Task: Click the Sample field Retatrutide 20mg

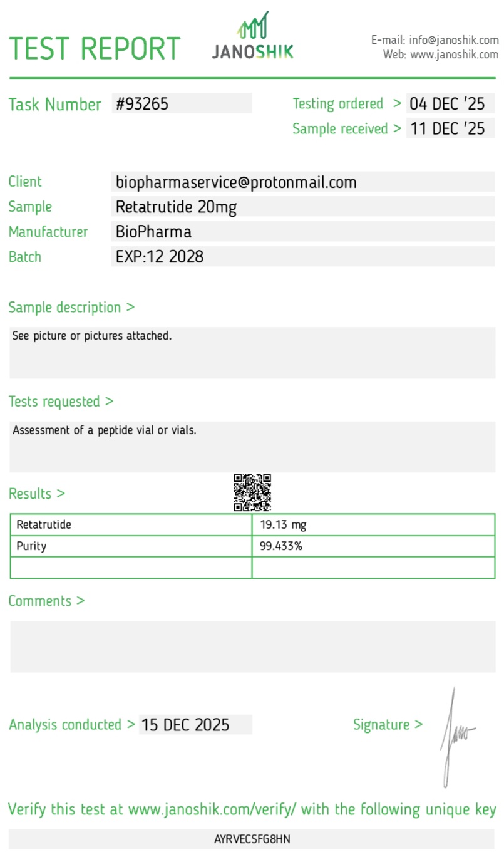Action: tap(302, 207)
